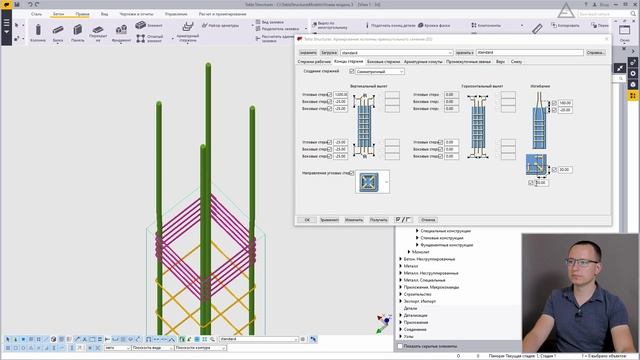Toggle checkbox beside the 1200.00 corner bar field
The height and width of the screenshot is (360, 640).
click(330, 95)
